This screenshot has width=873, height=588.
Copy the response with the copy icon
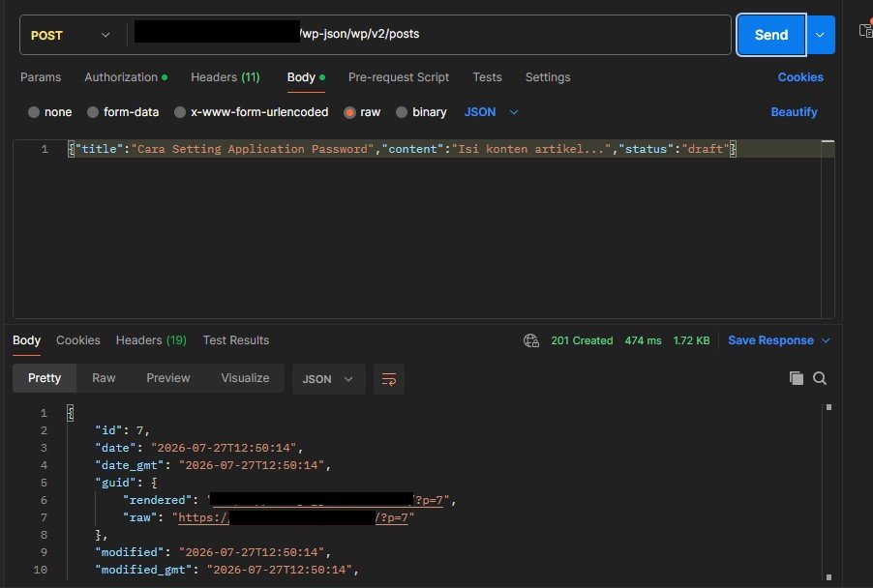(x=797, y=378)
